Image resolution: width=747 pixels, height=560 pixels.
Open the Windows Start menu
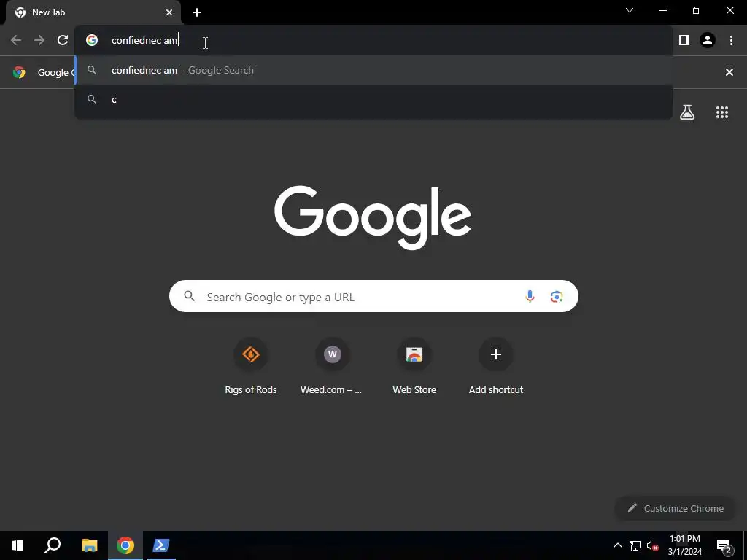pyautogui.click(x=18, y=545)
